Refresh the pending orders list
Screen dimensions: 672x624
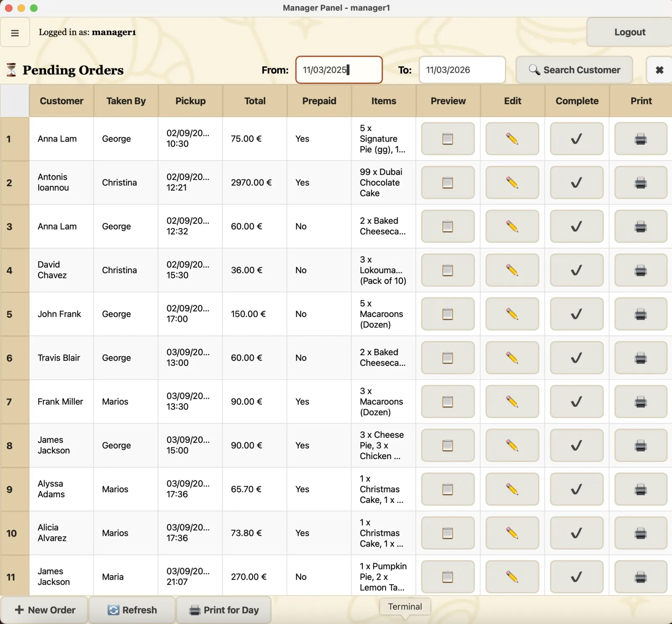[132, 610]
